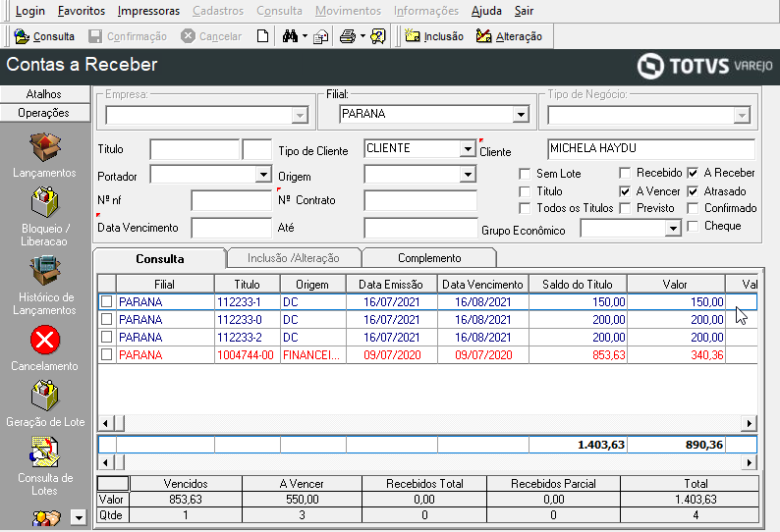780x532 pixels.
Task: Click the Atalhos sidebar button
Action: coord(44,94)
